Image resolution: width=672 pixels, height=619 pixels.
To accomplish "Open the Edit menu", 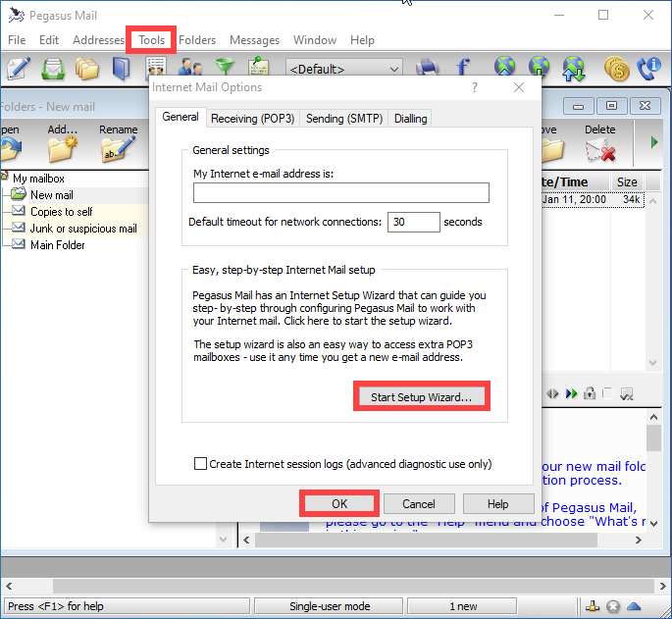I will (49, 40).
